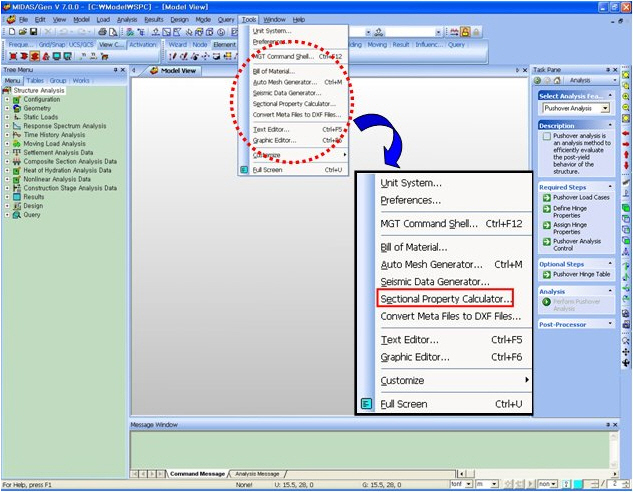Switch to the Tables tab in Tree Menu

35,80
